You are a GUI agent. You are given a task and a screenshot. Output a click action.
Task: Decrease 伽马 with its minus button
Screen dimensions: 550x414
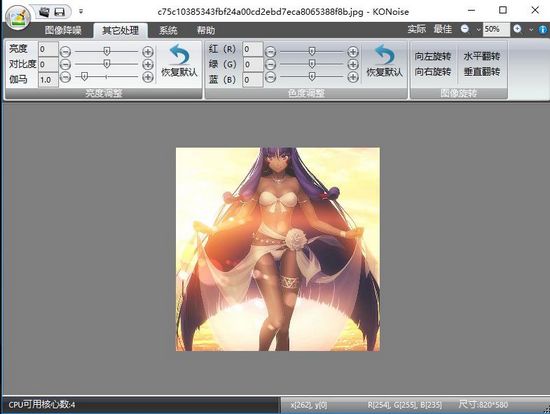click(65, 77)
